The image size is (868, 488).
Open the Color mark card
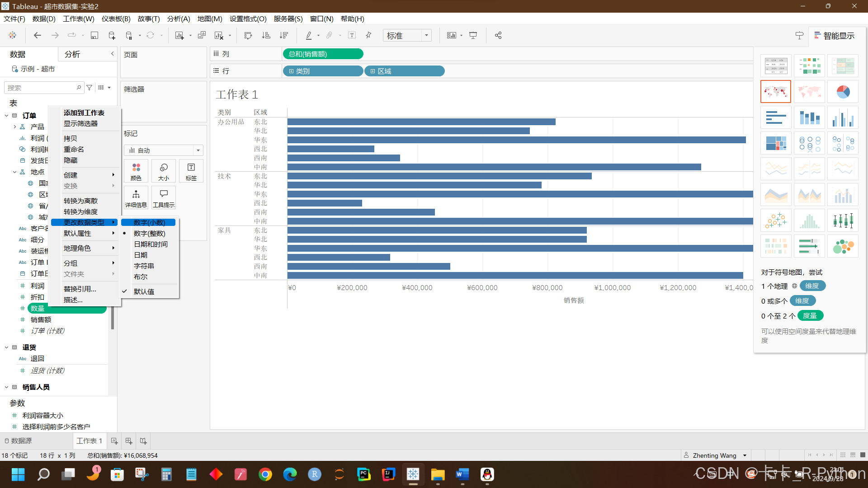point(136,171)
